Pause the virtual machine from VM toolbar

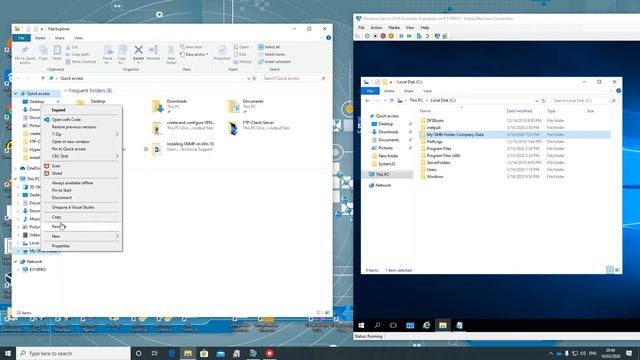click(401, 36)
